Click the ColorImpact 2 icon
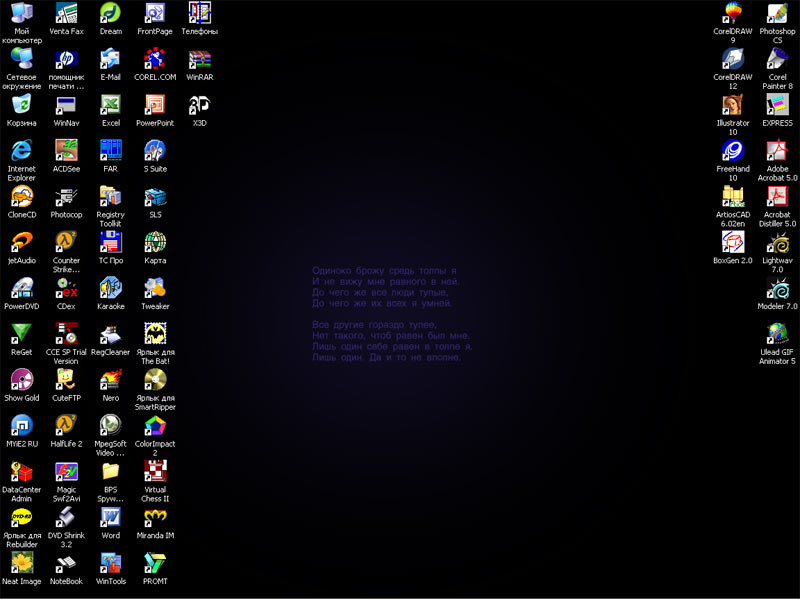The width and height of the screenshot is (800, 600). pyautogui.click(x=155, y=426)
